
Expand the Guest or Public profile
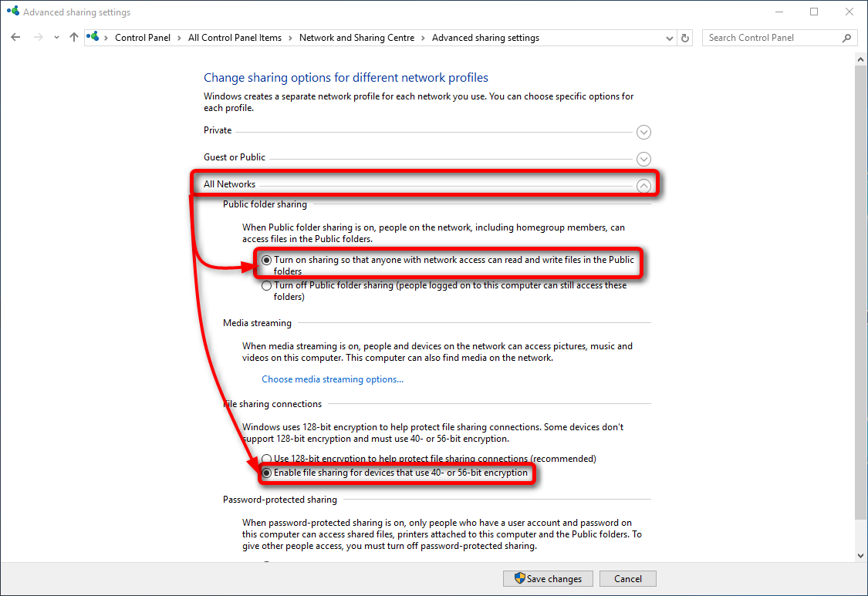[643, 159]
